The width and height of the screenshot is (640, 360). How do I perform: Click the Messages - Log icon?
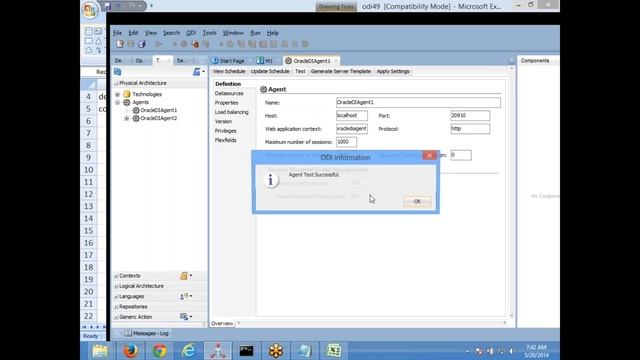[128, 333]
